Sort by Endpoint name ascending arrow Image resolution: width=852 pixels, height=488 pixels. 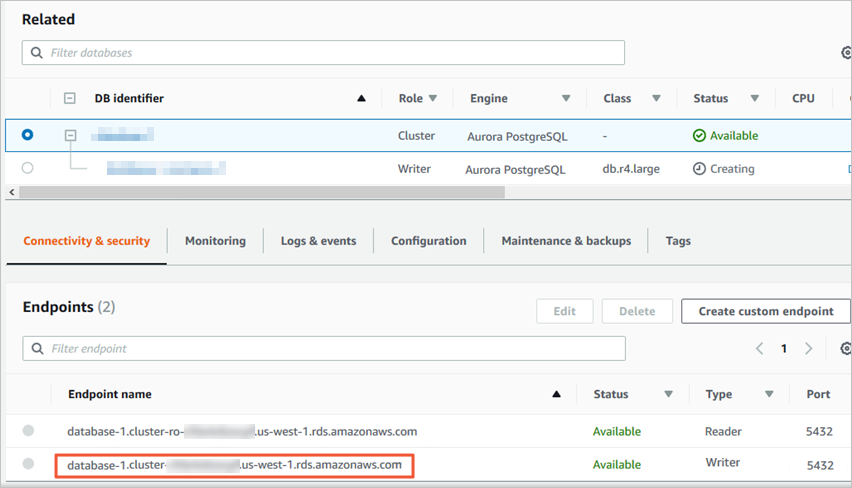pyautogui.click(x=556, y=394)
